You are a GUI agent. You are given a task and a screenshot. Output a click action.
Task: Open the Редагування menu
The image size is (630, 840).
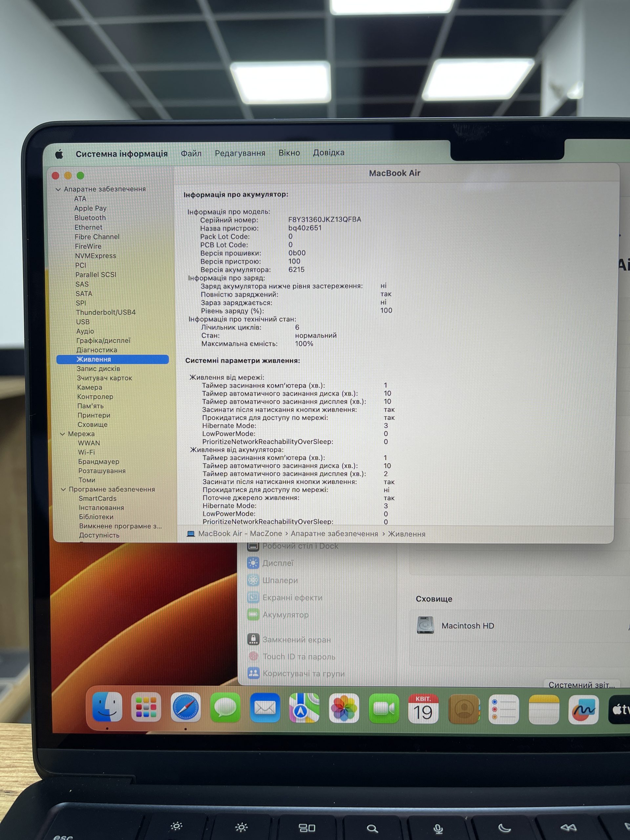point(240,153)
